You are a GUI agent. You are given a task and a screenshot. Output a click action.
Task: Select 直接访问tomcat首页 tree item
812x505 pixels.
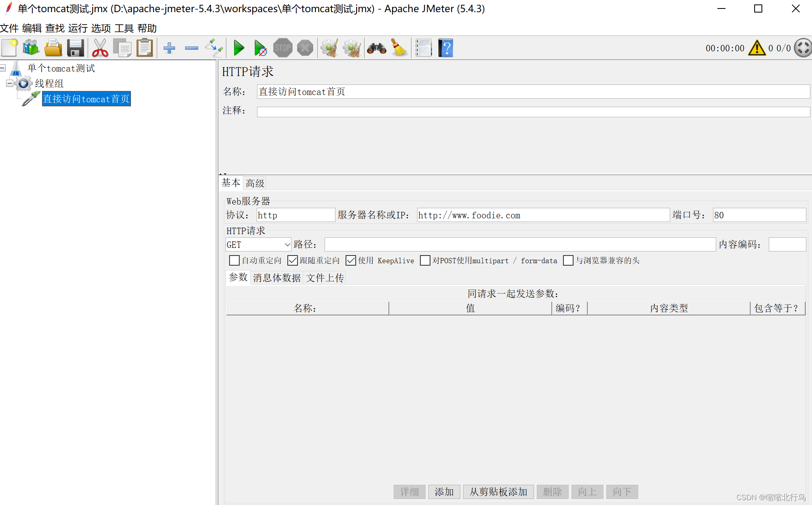(86, 99)
